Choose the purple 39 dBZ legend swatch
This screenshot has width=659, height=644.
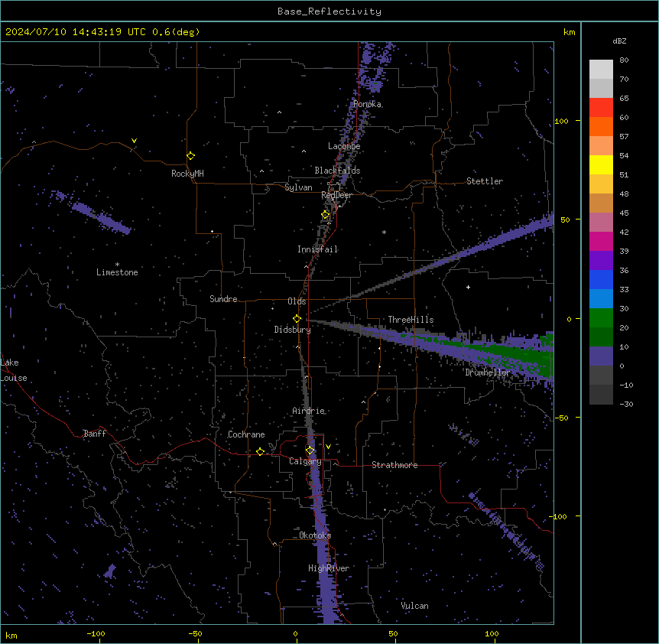point(601,261)
